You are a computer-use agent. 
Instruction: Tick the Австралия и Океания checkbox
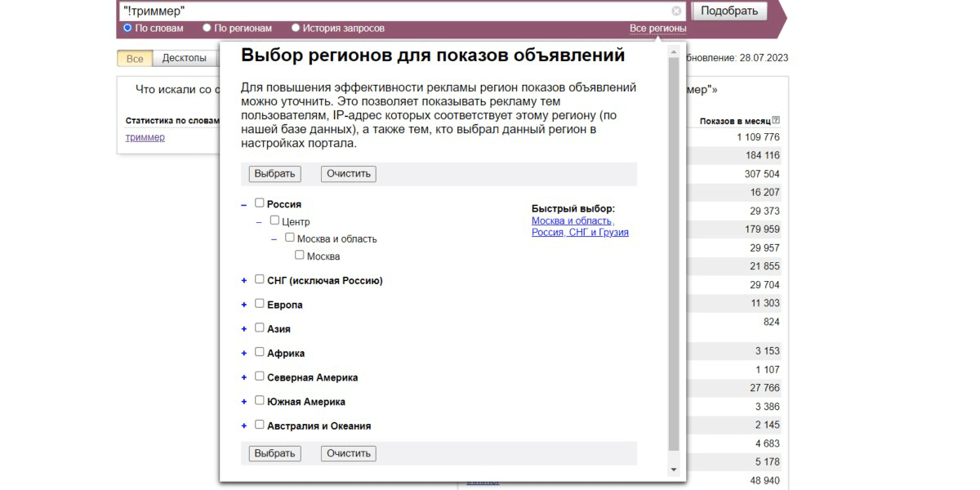[x=260, y=425]
